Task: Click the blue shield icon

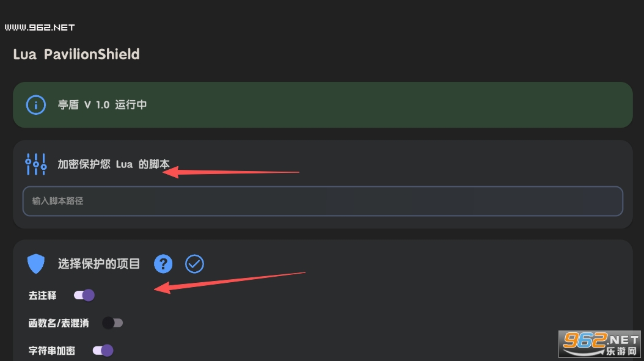Action: click(35, 264)
